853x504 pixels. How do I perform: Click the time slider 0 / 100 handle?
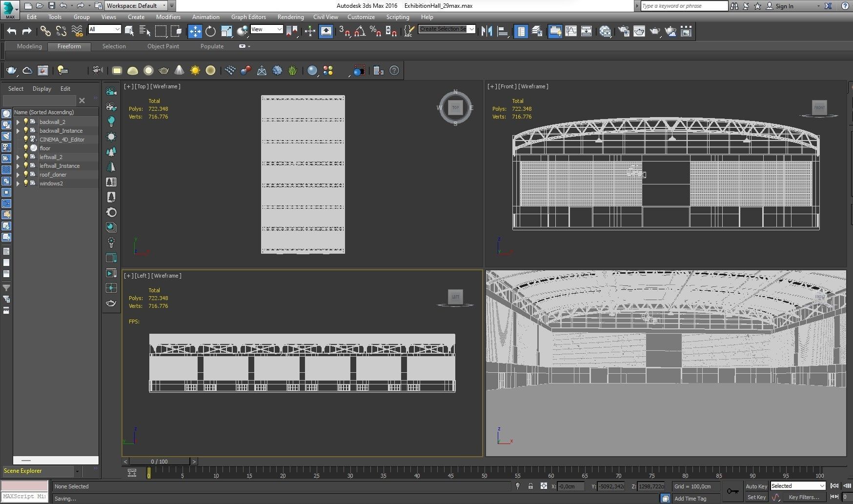tap(160, 461)
